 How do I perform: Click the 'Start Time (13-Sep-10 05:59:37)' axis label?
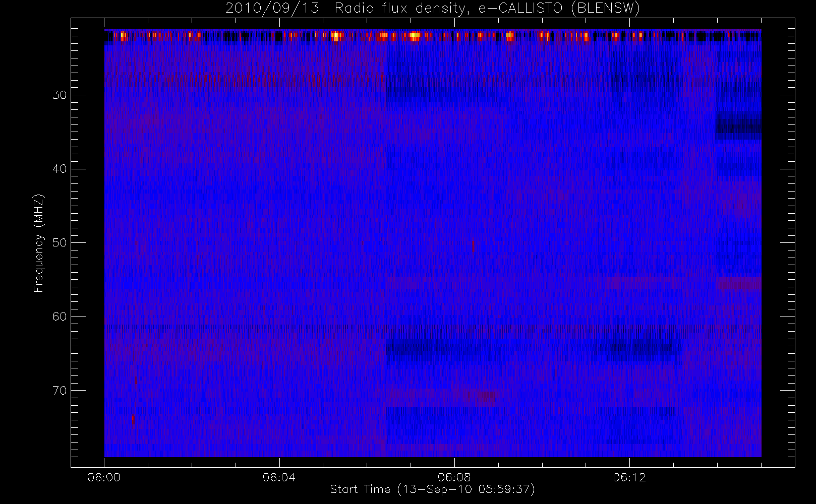[x=432, y=489]
